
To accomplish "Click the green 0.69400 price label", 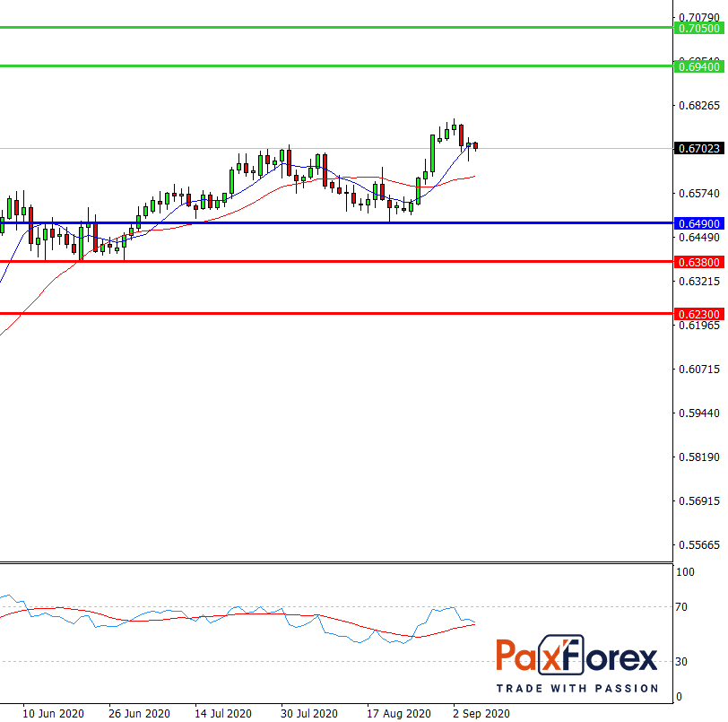I will 698,67.
